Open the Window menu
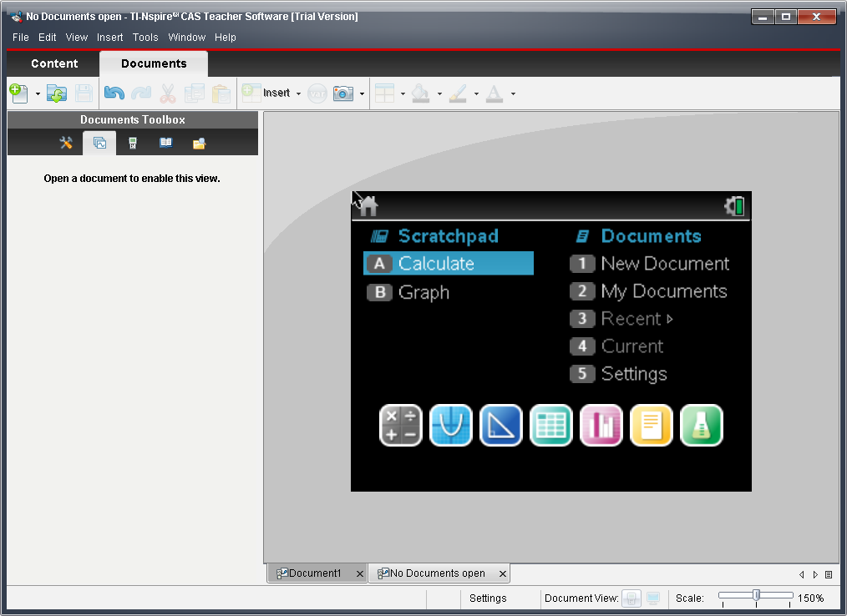 186,38
